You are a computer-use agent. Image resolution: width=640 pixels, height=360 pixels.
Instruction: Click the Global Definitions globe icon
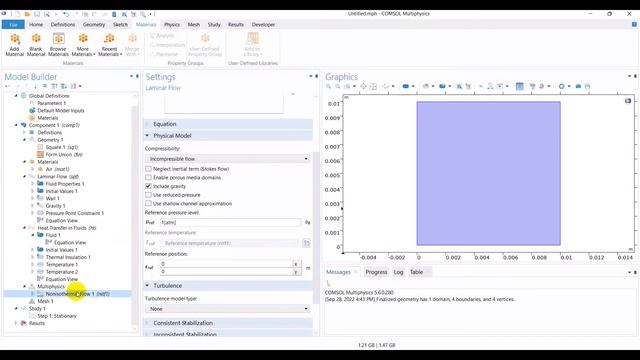(24, 96)
